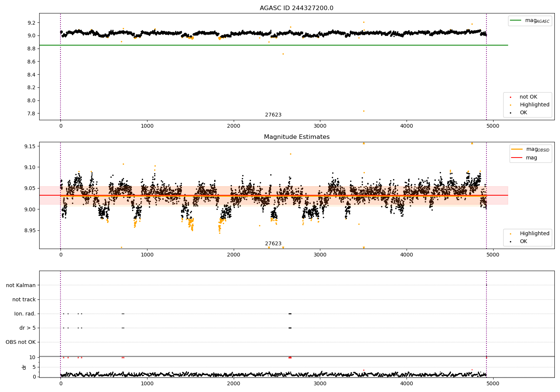Click the 8.2 y-axis tick of top plot
This screenshot has height=392, width=560.
coord(31,88)
